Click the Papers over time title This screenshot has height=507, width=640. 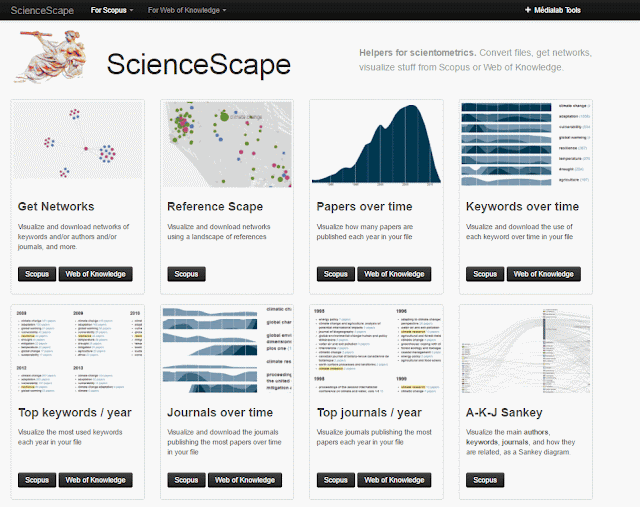click(364, 207)
